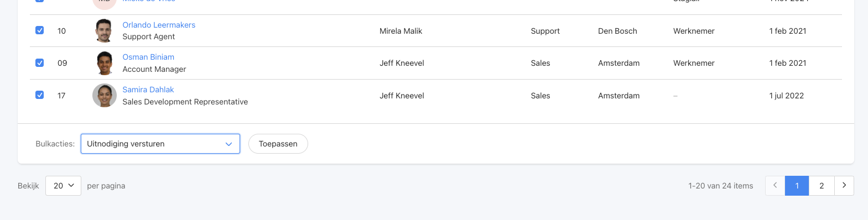Open Osman Biniam's avatar photo
Viewport: 868px width, 220px height.
point(104,63)
